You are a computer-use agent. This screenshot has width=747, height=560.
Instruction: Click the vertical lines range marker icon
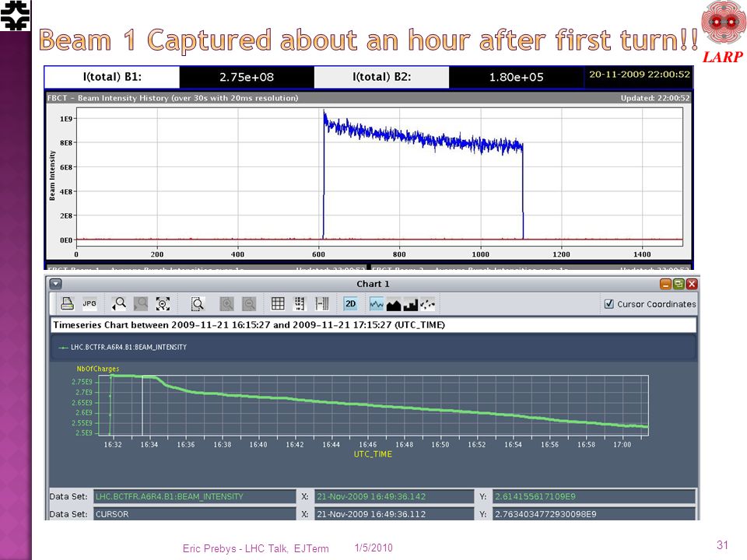[322, 304]
